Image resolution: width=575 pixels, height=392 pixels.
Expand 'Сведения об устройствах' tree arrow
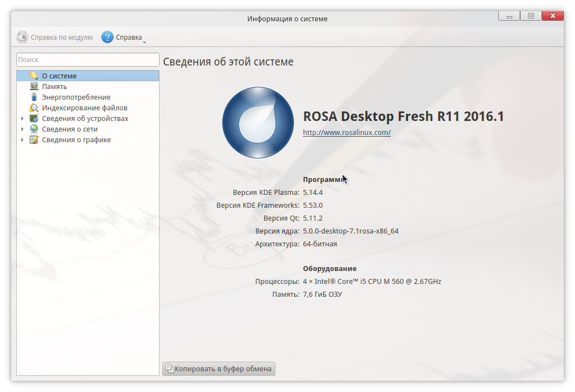click(22, 119)
